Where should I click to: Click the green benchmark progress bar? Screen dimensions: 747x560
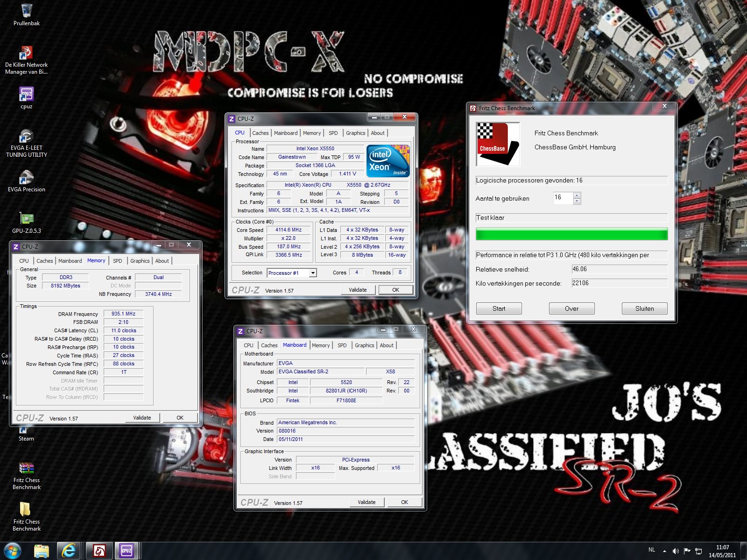pyautogui.click(x=571, y=234)
